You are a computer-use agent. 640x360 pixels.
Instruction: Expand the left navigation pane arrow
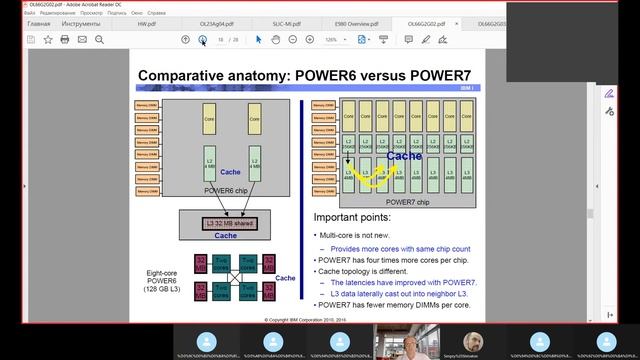coord(25,186)
